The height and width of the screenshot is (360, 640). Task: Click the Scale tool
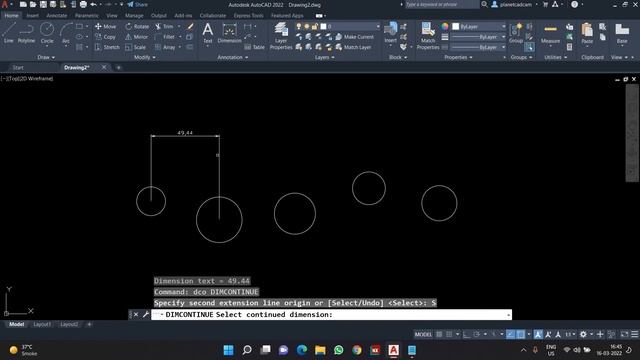pos(136,47)
